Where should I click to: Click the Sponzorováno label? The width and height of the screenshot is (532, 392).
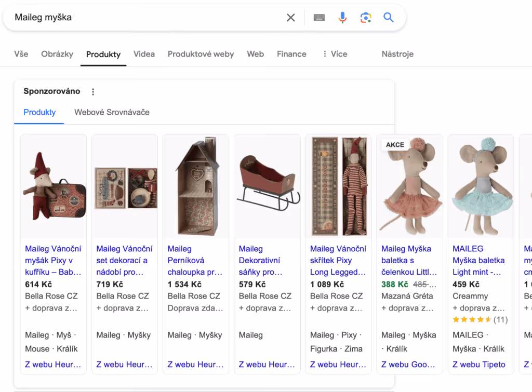click(51, 91)
